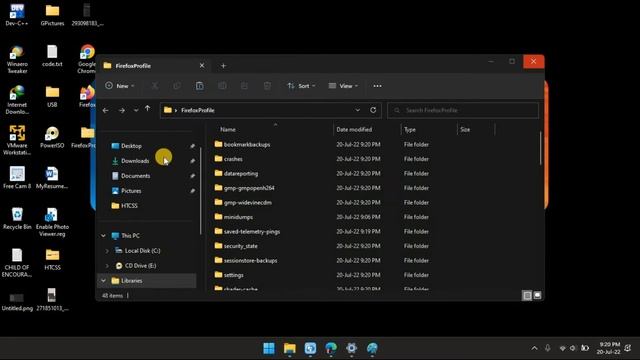Open the Dev-C++ desktop shortcut
The width and height of the screenshot is (640, 360).
point(17,15)
